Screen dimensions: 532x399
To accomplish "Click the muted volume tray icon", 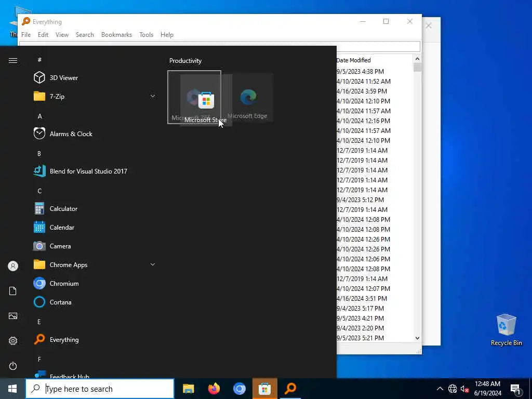I will point(464,389).
